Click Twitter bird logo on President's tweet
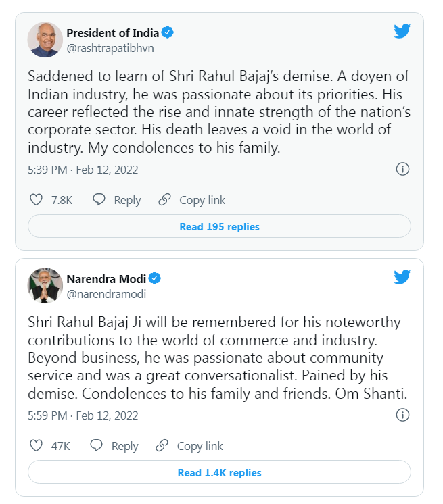Viewport: 443px width, 504px height. tap(402, 31)
